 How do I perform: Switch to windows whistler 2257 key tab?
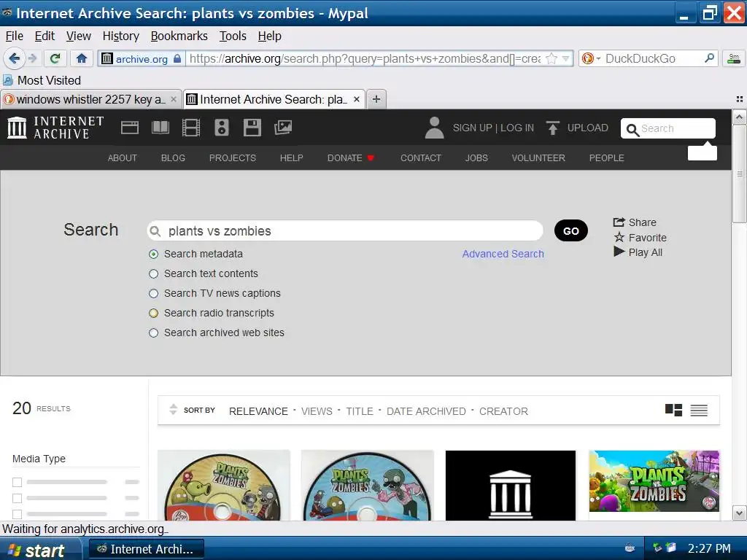90,99
